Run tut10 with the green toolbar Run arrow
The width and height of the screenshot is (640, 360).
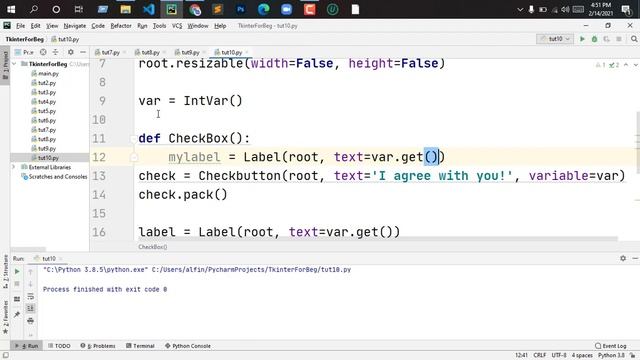tap(582, 39)
